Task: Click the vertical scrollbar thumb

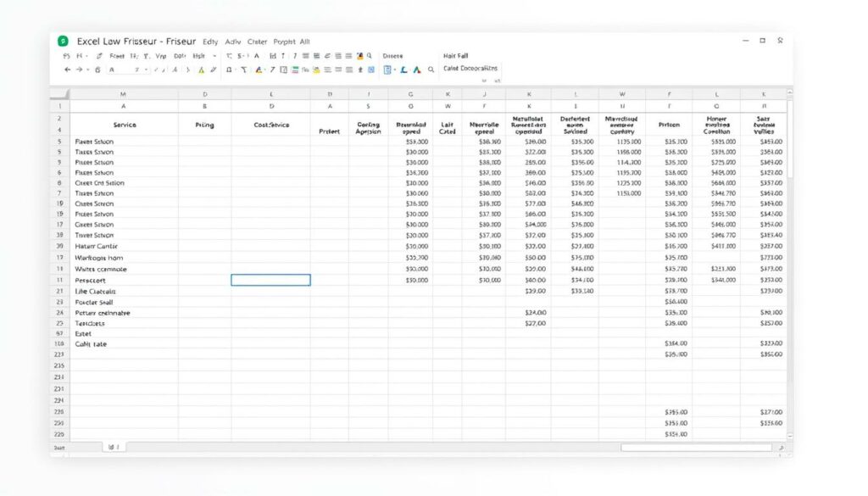Action: point(789,138)
